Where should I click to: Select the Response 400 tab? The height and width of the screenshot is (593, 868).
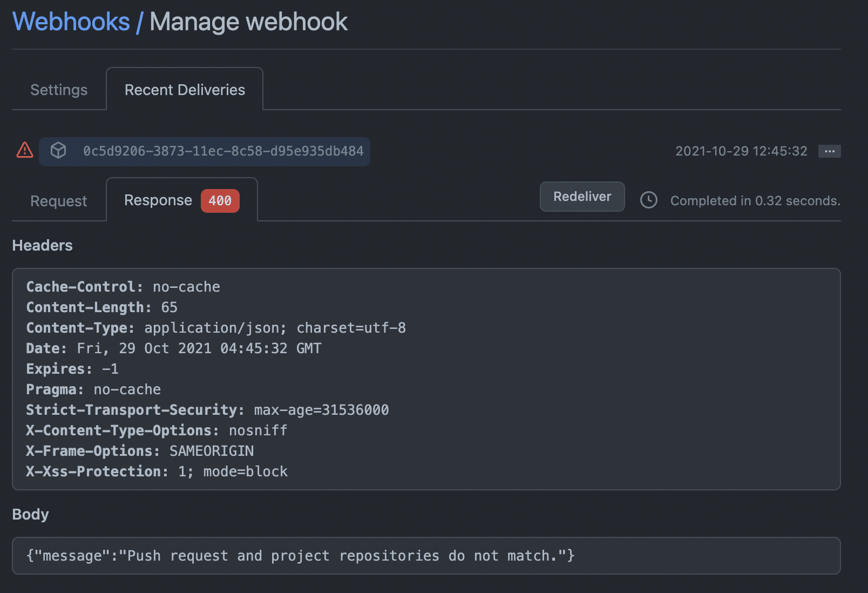(182, 200)
